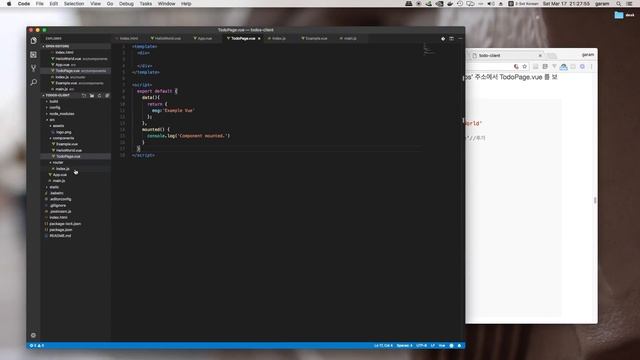Open macOS Spotlight search icon
This screenshot has width=640, height=360.
coord(619,4)
